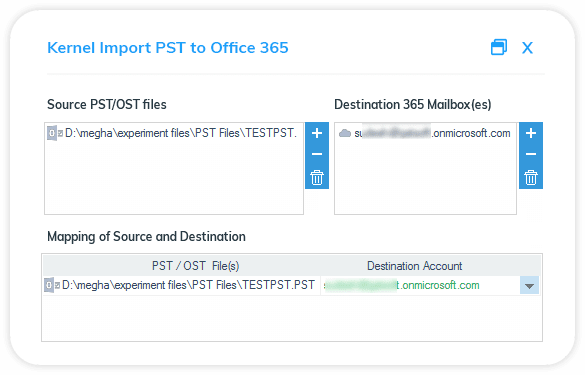Click the Destination Account column header
The height and width of the screenshot is (375, 585).
tap(414, 266)
